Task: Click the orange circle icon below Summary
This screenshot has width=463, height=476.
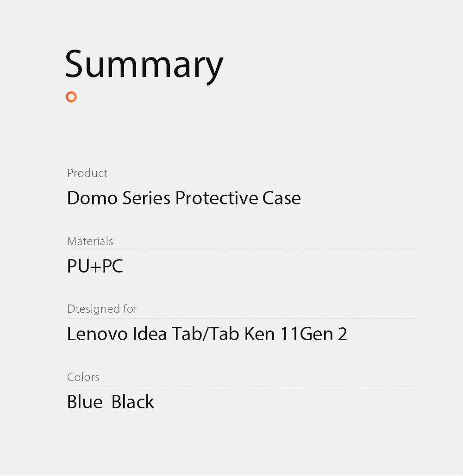Action: [x=71, y=97]
